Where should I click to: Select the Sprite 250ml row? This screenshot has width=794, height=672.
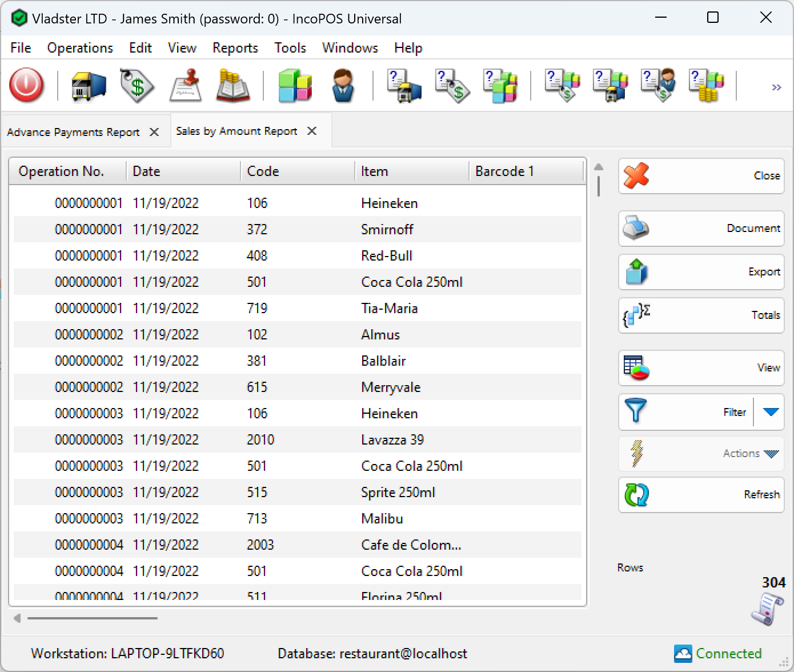coord(298,493)
